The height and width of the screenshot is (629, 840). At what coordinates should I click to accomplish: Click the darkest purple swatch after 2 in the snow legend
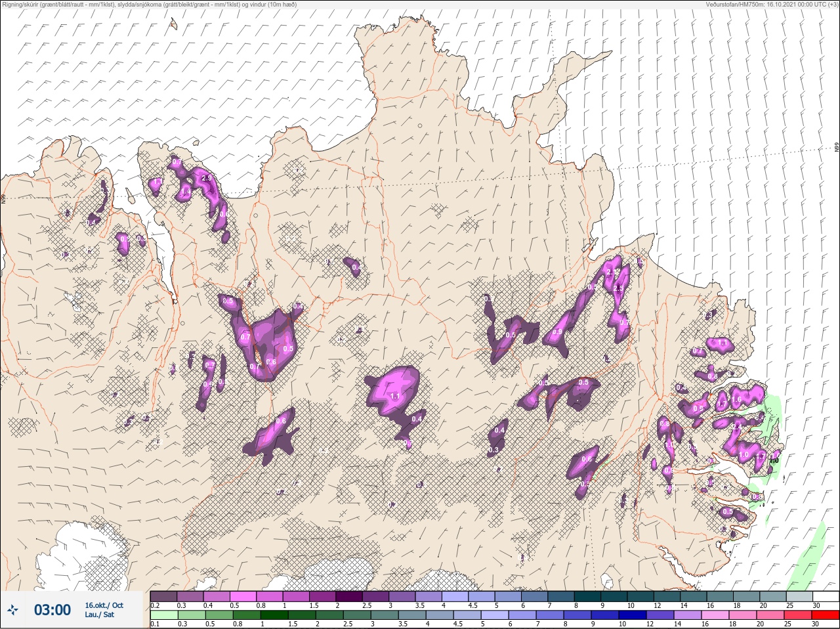[350, 596]
